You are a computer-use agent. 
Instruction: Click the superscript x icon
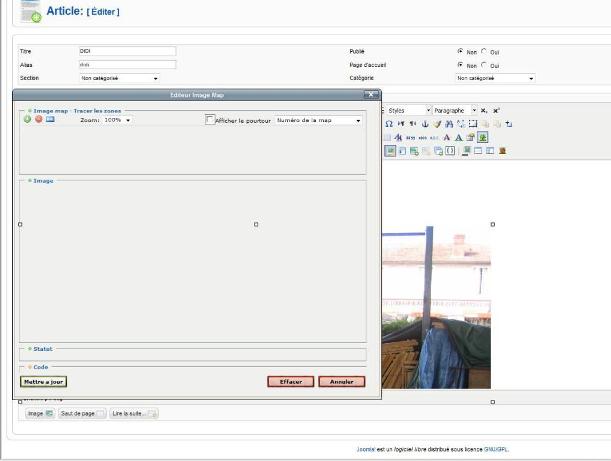[x=496, y=110]
